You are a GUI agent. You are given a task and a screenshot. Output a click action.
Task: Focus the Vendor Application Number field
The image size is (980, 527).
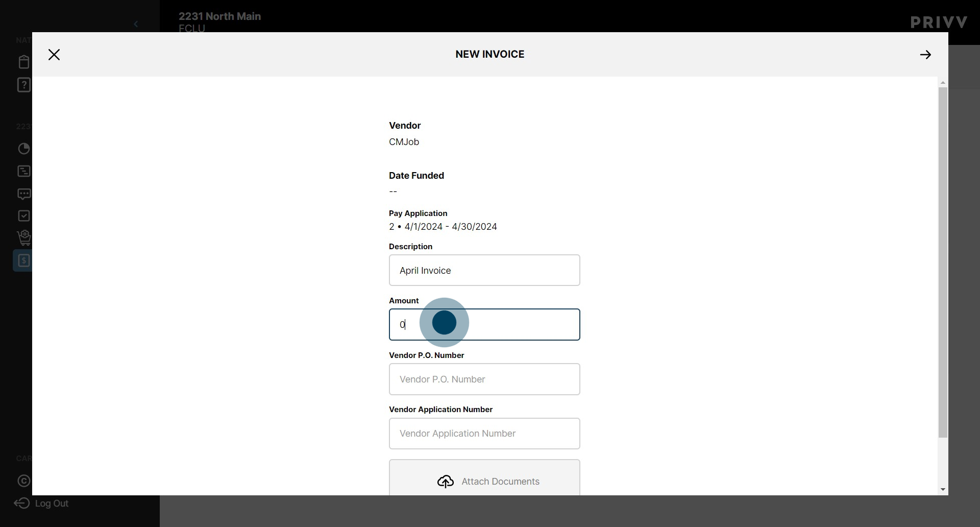pyautogui.click(x=484, y=434)
